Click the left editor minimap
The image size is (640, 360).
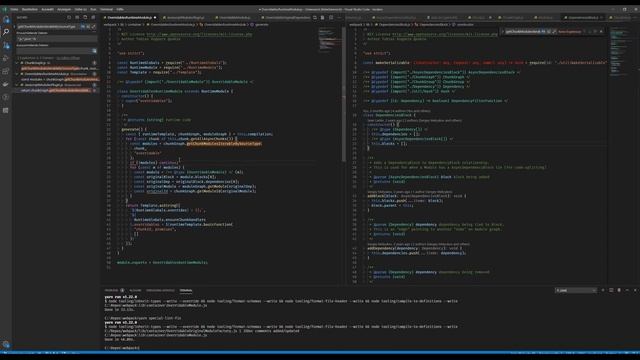coord(329,40)
